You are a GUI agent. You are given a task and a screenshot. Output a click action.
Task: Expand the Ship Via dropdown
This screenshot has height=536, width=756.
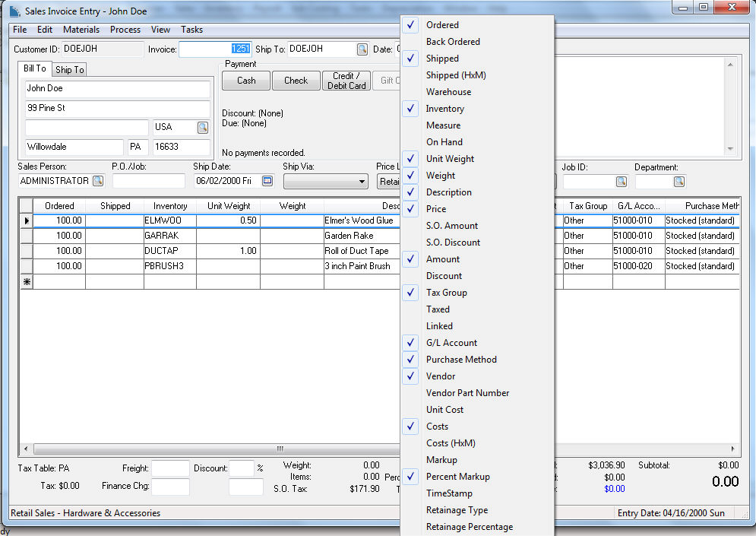point(361,182)
